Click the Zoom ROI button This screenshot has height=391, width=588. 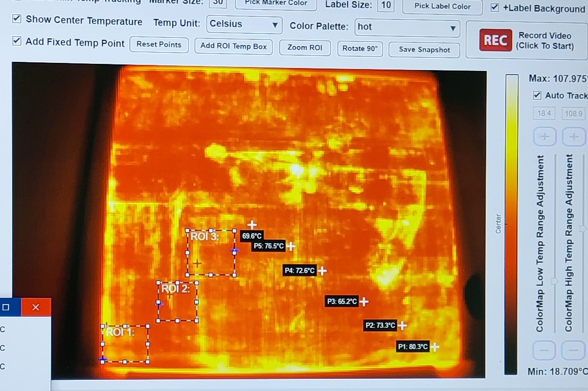pos(305,48)
